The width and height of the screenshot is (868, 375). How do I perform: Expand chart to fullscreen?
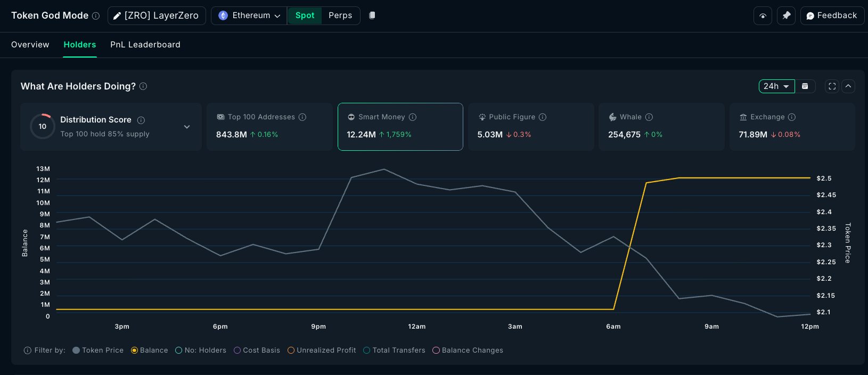[x=832, y=86]
